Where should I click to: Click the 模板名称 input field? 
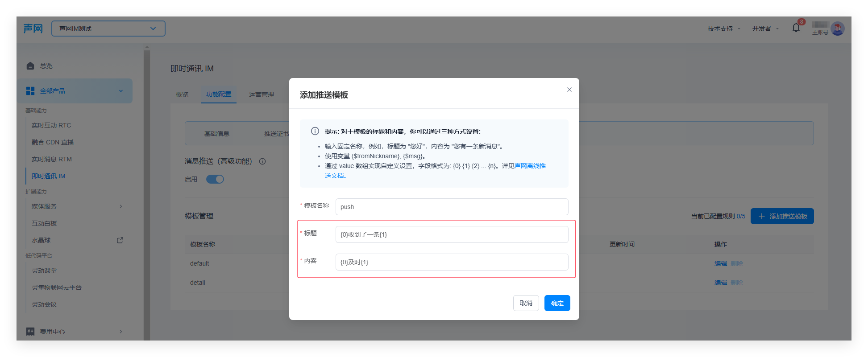(452, 207)
